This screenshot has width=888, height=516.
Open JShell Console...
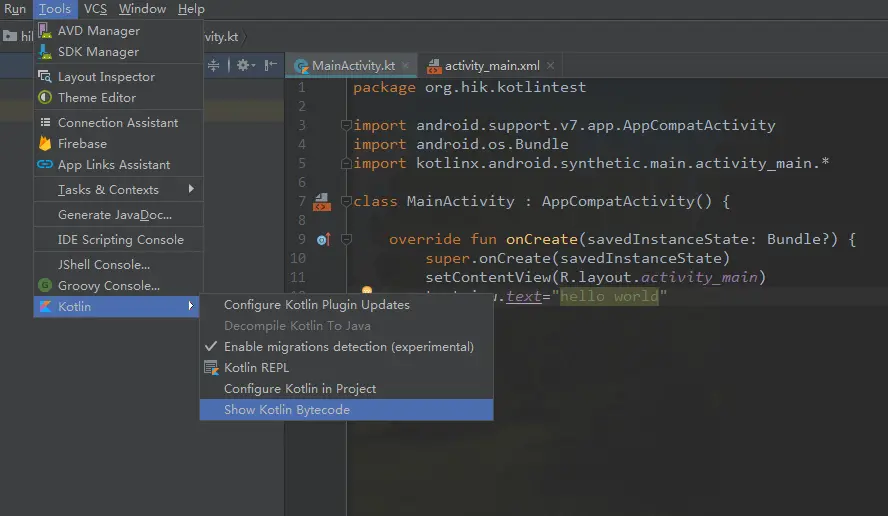(118, 265)
